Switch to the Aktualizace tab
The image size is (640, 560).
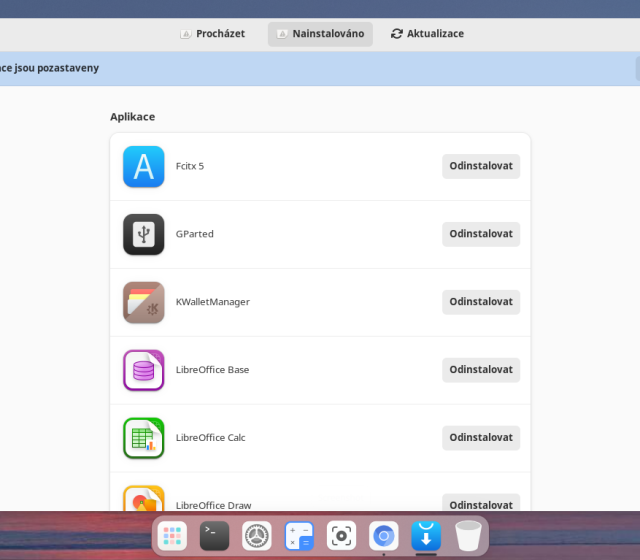click(x=427, y=34)
